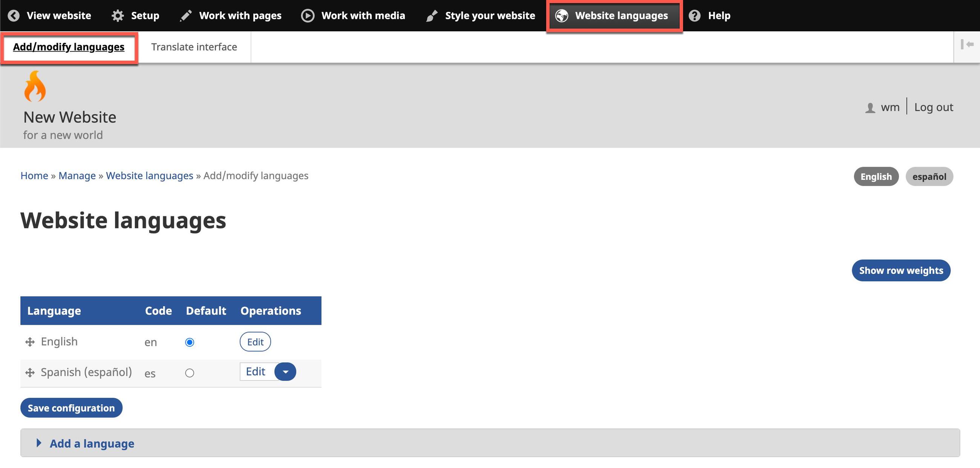Click the play-circle icon for Work with media
This screenshot has width=980, height=468.
(x=308, y=15)
